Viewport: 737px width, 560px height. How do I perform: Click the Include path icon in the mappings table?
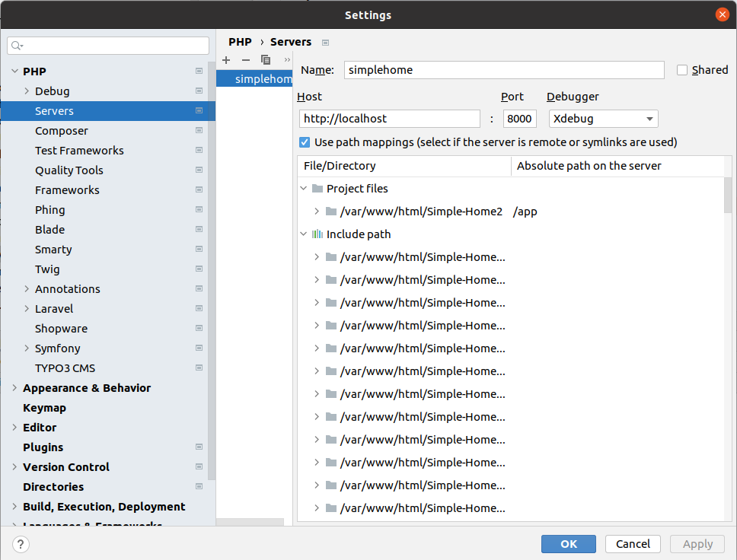pyautogui.click(x=330, y=234)
